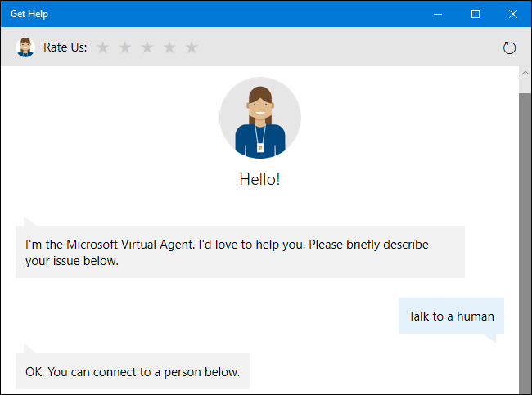Viewport: 532px width, 395px height.
Task: Maximize the Get Help window
Action: pyautogui.click(x=476, y=13)
